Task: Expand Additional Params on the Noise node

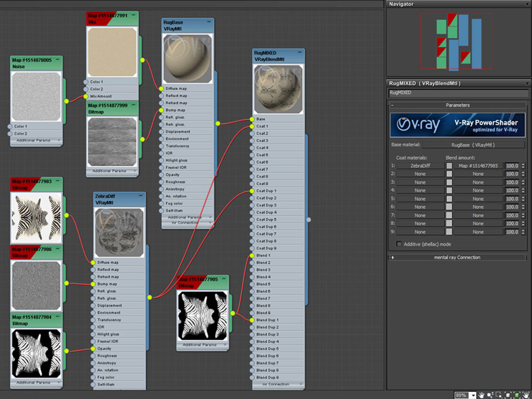Action: click(34, 141)
